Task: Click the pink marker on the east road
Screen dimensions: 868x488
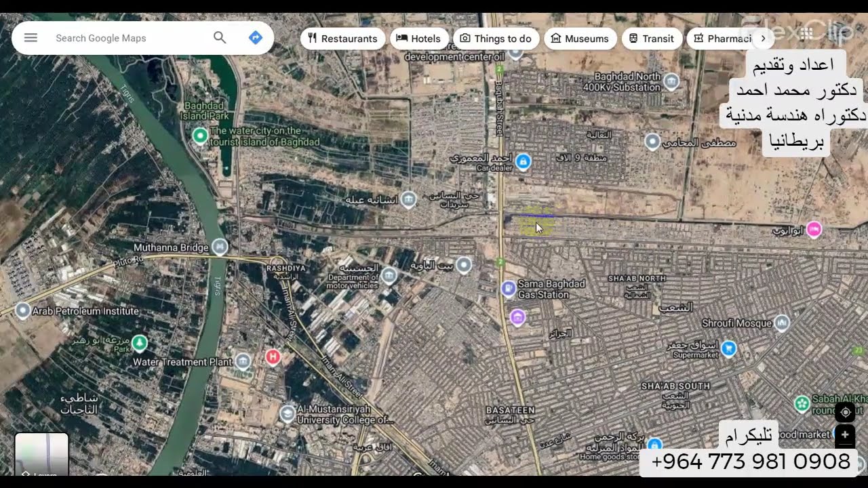Action: pos(814,230)
